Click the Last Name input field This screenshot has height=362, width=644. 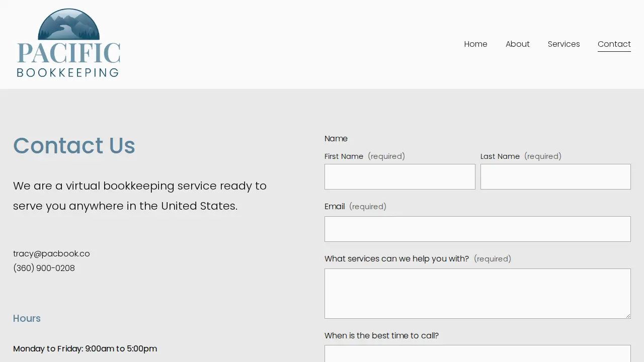pos(555,176)
